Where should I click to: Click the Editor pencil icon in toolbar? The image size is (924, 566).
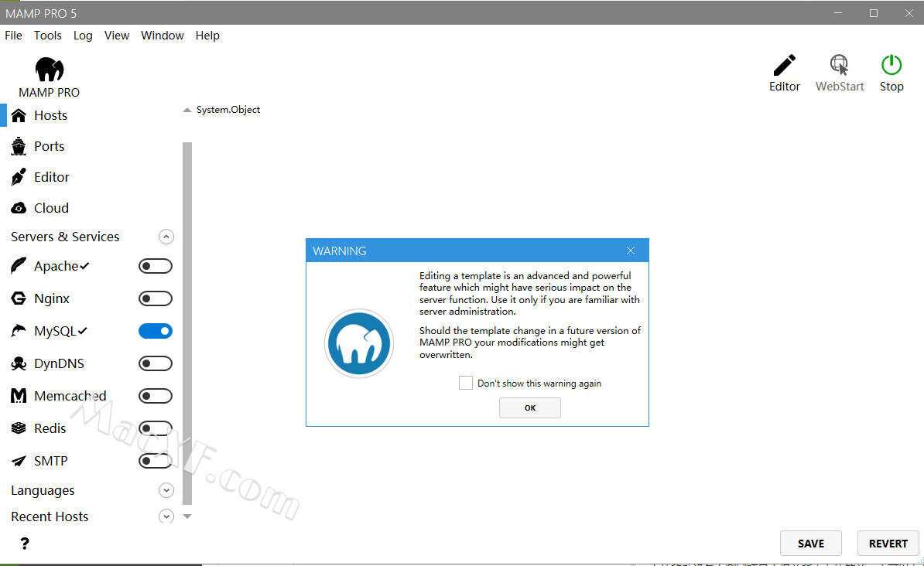tap(784, 65)
